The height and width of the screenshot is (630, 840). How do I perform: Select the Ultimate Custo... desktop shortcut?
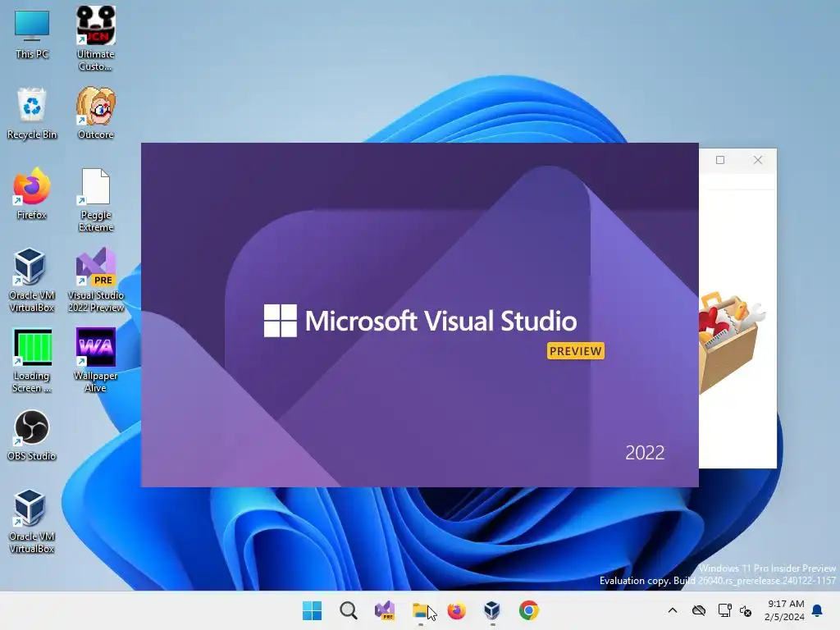point(95,39)
